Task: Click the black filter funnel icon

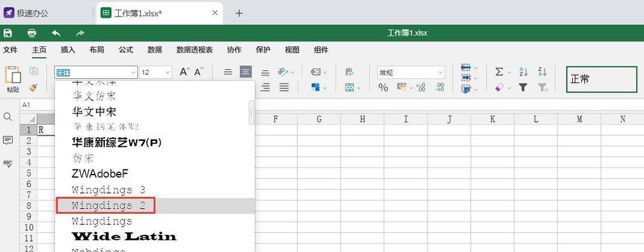Action: pyautogui.click(x=523, y=88)
